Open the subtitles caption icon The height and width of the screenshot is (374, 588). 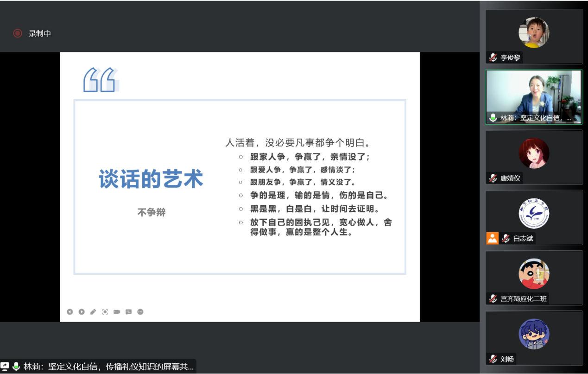coord(129,312)
